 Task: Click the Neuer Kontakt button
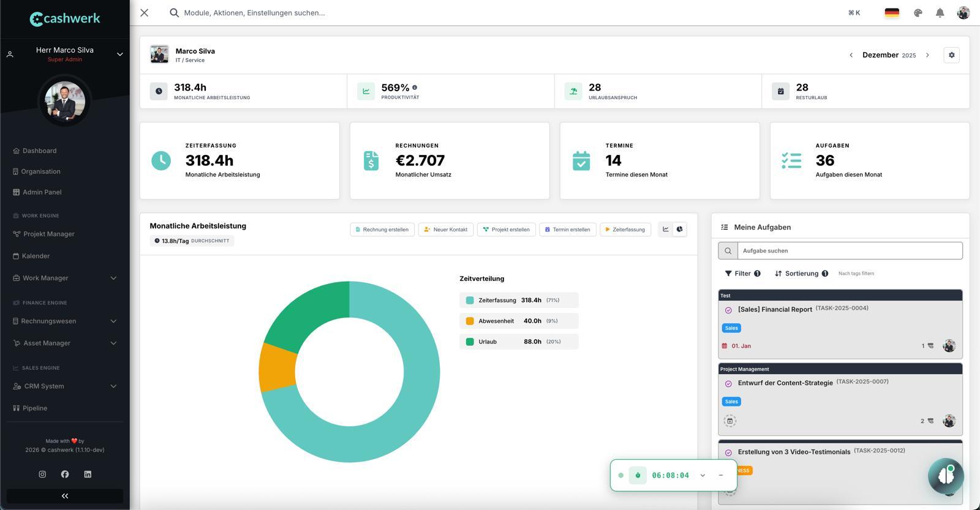446,230
